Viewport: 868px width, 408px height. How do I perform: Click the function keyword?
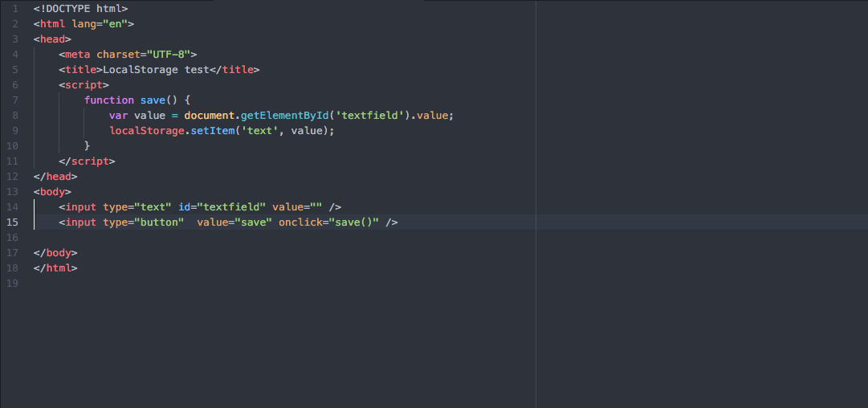click(x=109, y=100)
